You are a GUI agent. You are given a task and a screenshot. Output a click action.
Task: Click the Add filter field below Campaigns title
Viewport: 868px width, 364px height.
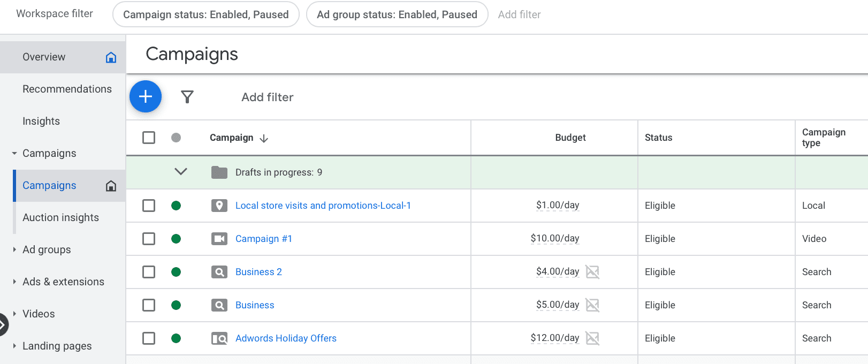(x=267, y=97)
